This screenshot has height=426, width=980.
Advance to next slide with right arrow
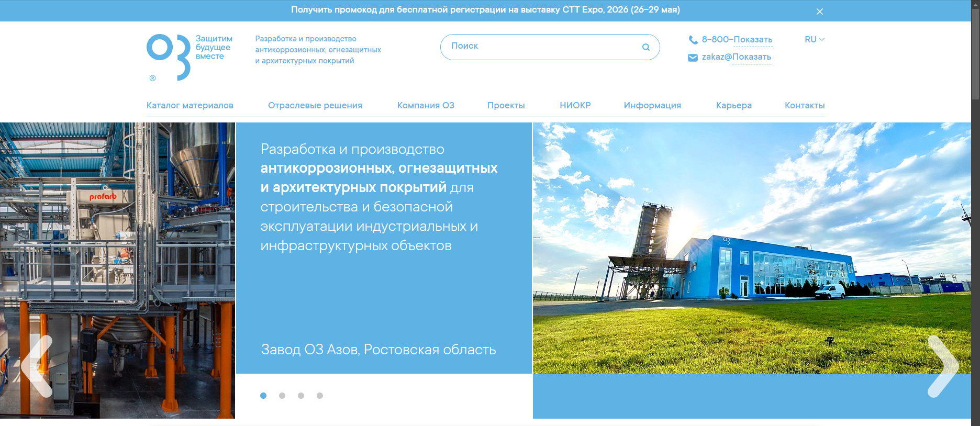click(x=942, y=366)
